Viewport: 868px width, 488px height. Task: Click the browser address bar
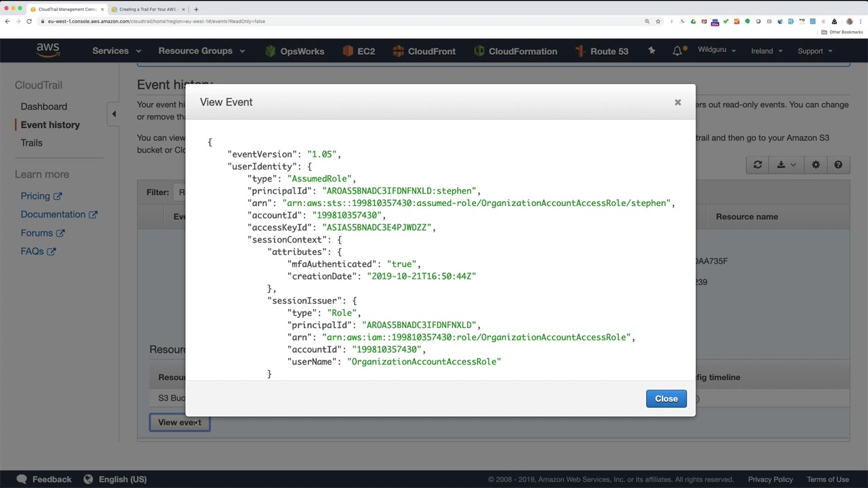339,21
